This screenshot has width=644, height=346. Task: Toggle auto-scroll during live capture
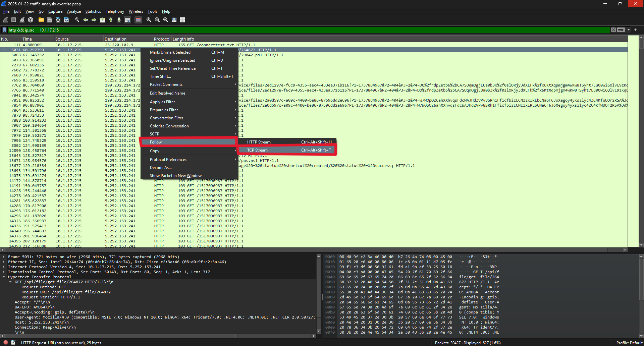coord(127,20)
